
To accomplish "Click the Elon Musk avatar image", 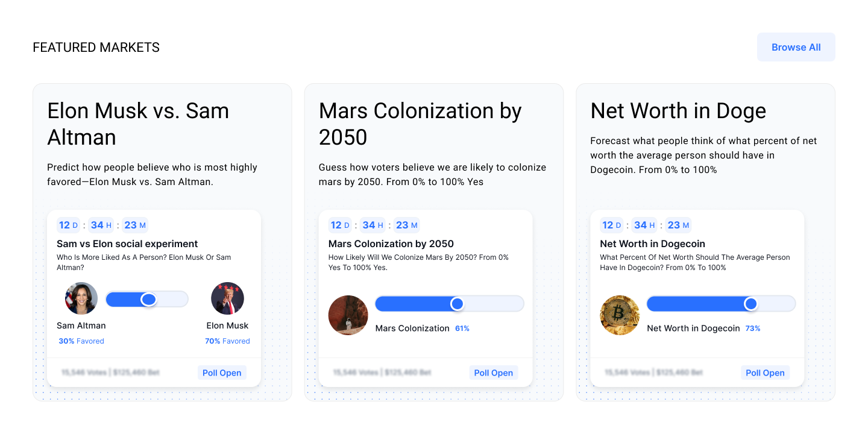I will (227, 298).
